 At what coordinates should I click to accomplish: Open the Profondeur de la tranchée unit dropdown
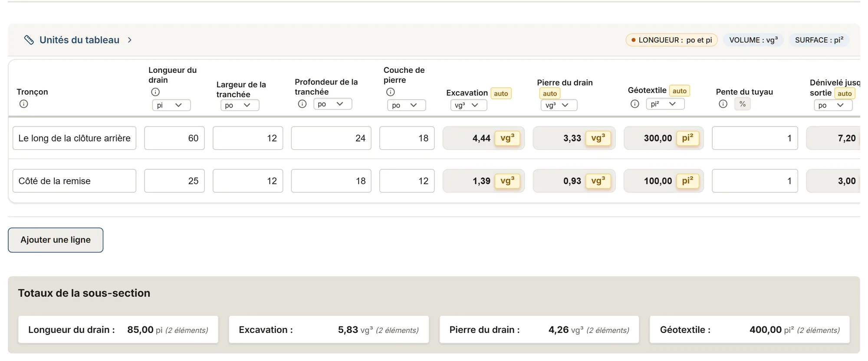click(332, 104)
